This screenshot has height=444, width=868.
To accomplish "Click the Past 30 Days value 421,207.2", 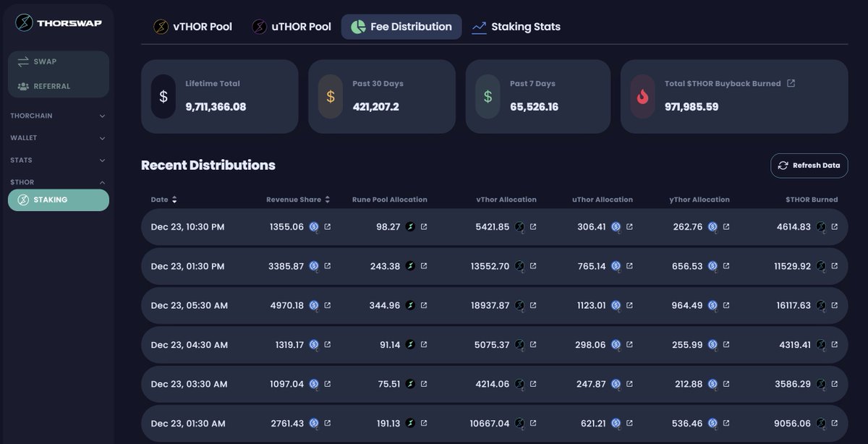I will [x=375, y=107].
